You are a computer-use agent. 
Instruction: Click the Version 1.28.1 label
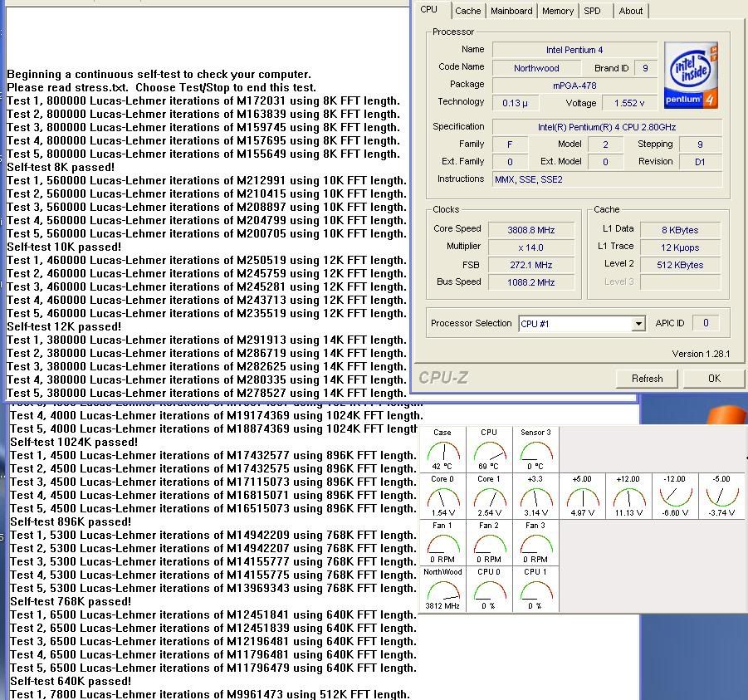click(x=701, y=354)
